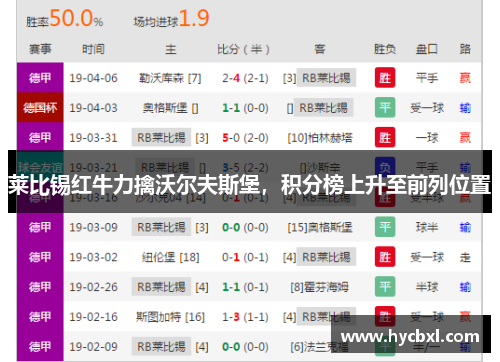Screen dimensions: 500x362
Task: Click the date 19-03-09
Action: point(93,228)
